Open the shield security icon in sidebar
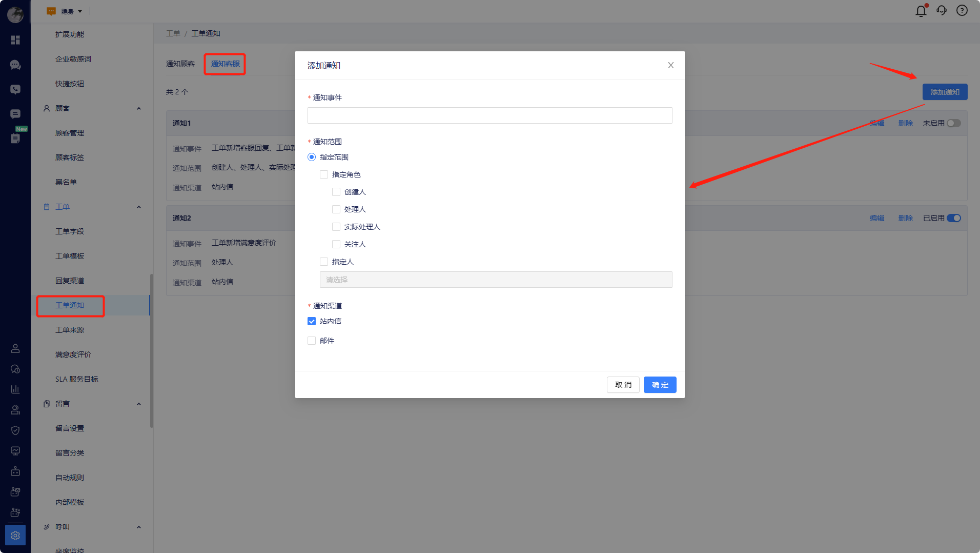 click(x=15, y=430)
